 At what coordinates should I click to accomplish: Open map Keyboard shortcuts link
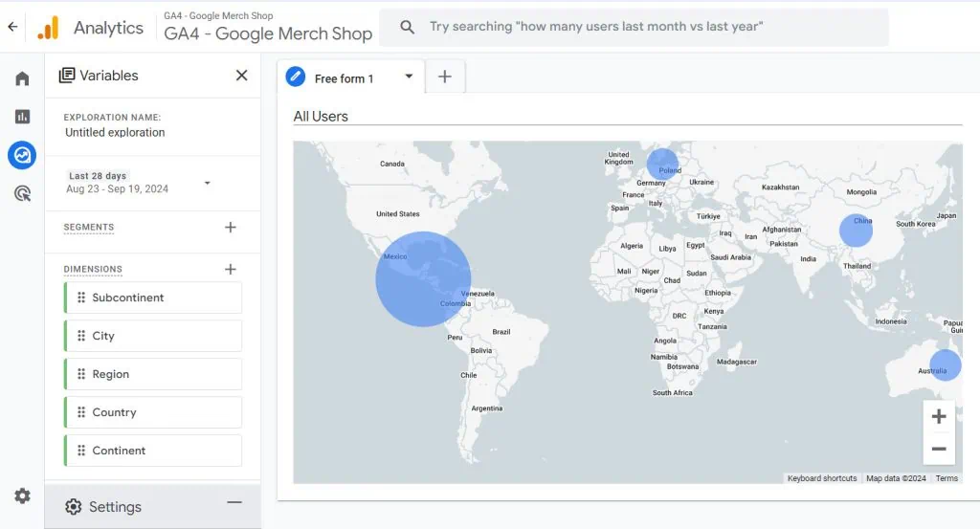click(822, 478)
